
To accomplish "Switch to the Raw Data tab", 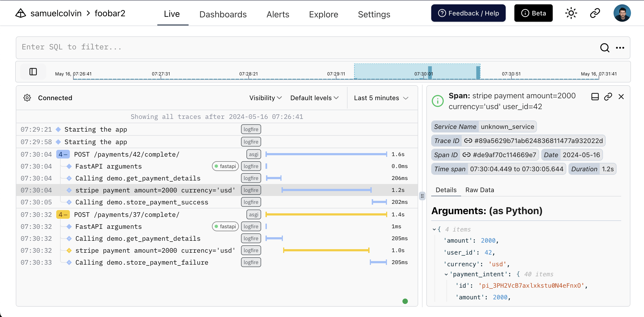I will click(x=480, y=190).
